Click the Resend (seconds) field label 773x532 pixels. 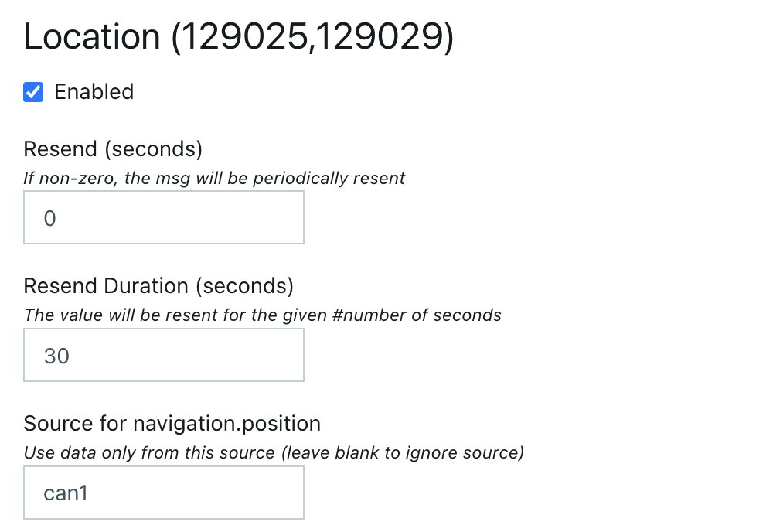(113, 148)
